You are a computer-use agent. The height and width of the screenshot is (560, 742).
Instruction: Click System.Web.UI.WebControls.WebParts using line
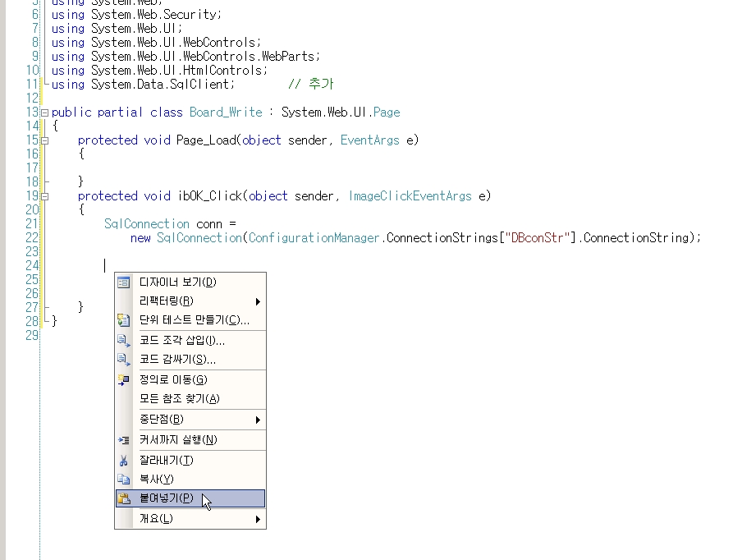185,57
